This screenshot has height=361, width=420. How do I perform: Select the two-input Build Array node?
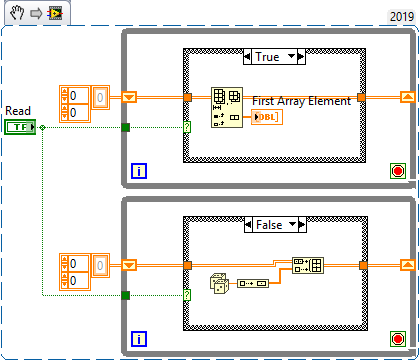tap(308, 265)
